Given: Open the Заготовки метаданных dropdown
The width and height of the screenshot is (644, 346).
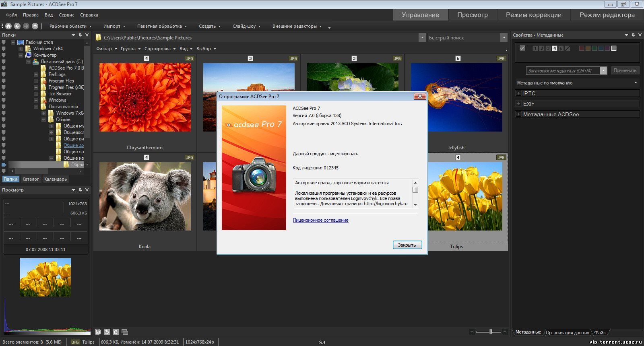Looking at the screenshot, I should (x=603, y=71).
